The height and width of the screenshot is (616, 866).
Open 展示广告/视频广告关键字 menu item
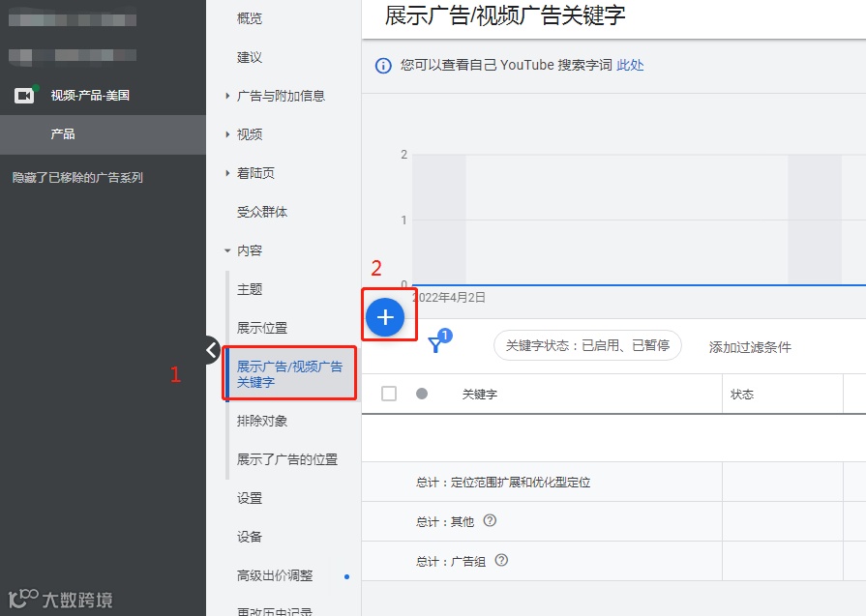pos(290,373)
